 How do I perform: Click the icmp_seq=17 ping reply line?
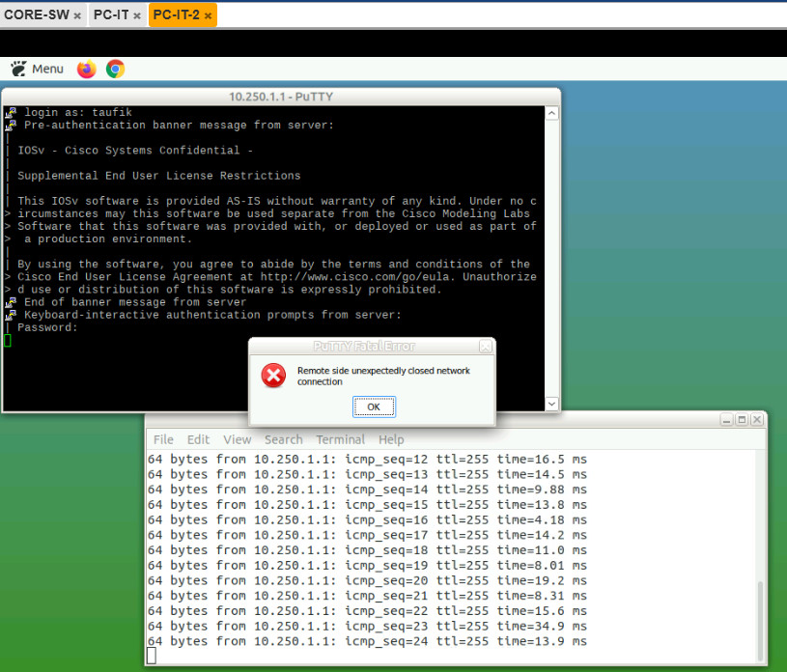coord(367,535)
